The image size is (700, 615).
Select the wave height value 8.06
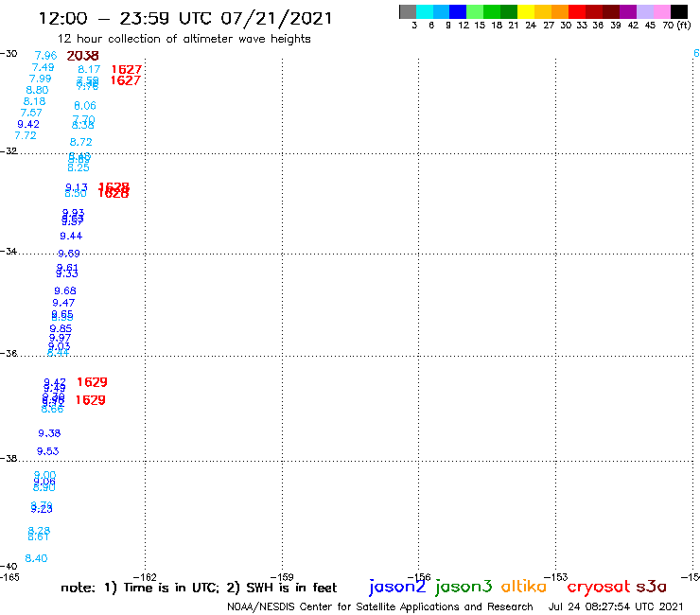tap(85, 106)
